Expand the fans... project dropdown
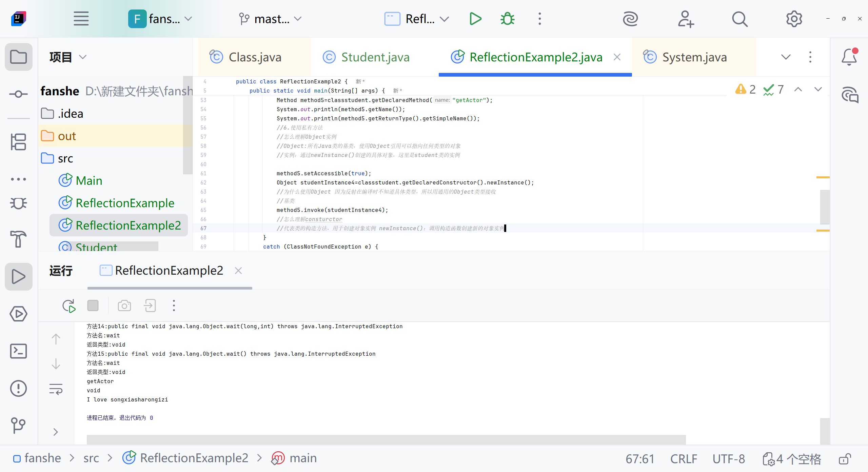The height and width of the screenshot is (472, 868). click(160, 19)
